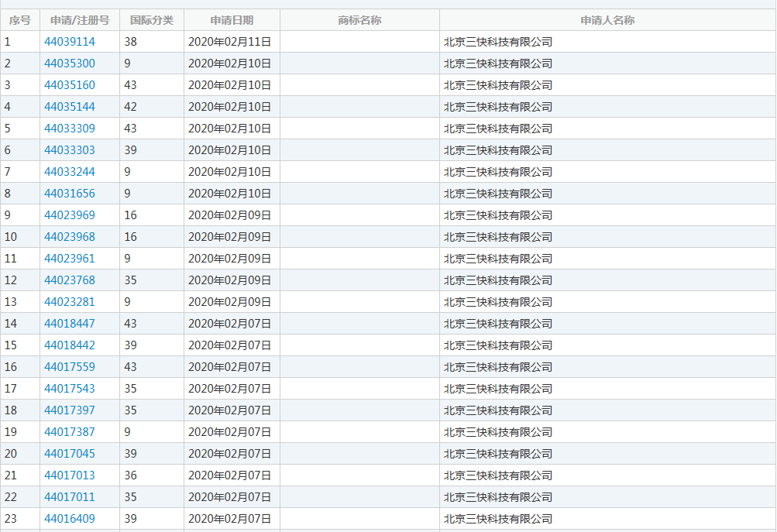
Task: Open application number 44017013
Action: pyautogui.click(x=70, y=475)
